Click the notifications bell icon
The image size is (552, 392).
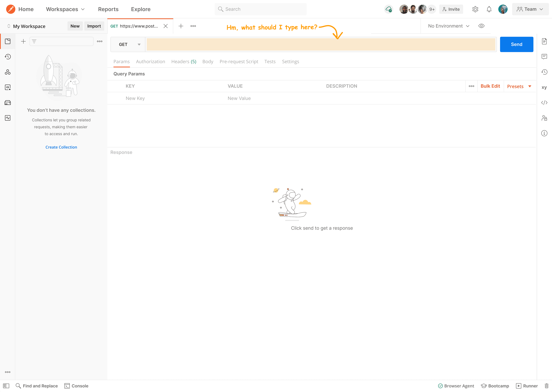coord(489,9)
